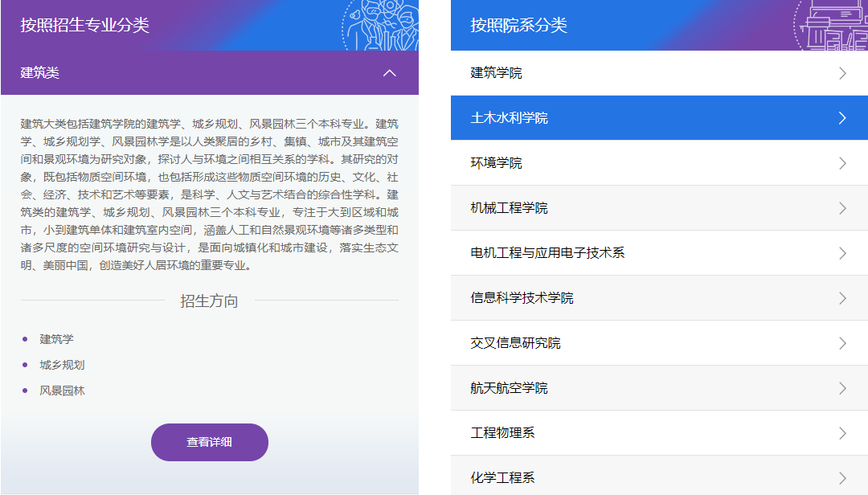Select 城乡规划 in 招生方向 list
868x495 pixels.
62,365
